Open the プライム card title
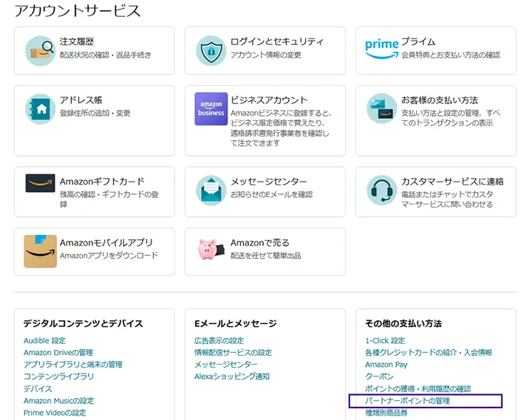The width and height of the screenshot is (532, 420). point(418,41)
